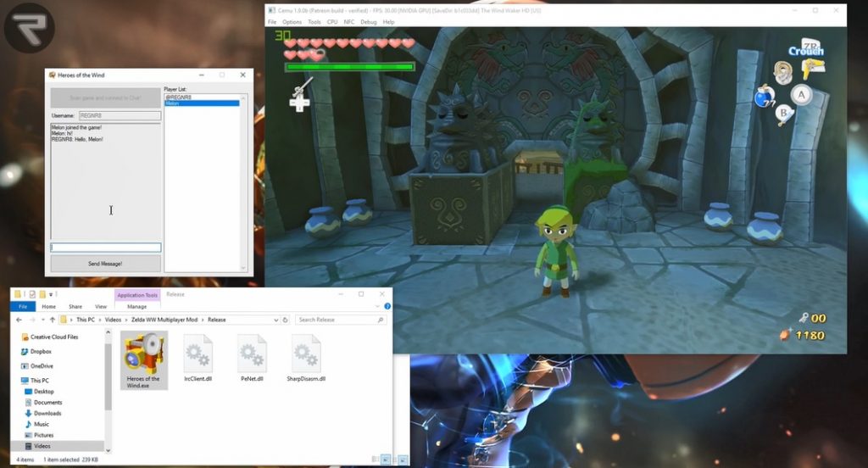
Task: Expand the ribbon chevron in Explorer
Action: pos(377,306)
